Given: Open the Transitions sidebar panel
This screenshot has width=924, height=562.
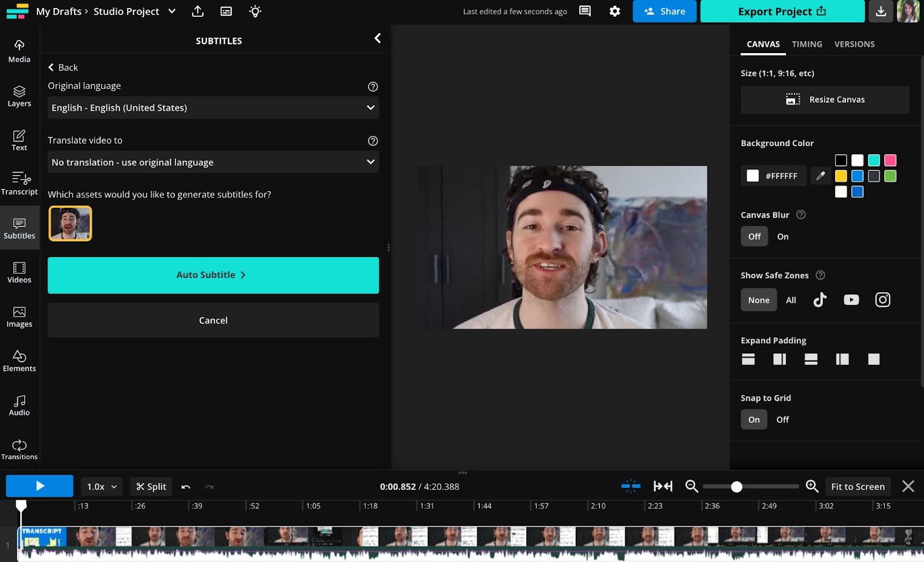Looking at the screenshot, I should [x=19, y=449].
